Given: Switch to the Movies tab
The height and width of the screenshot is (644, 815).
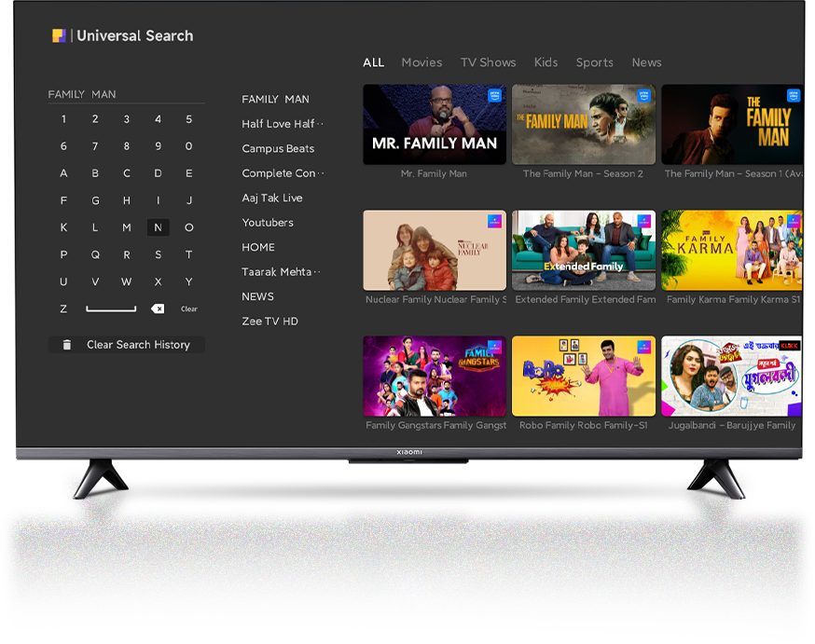Looking at the screenshot, I should click(x=421, y=62).
